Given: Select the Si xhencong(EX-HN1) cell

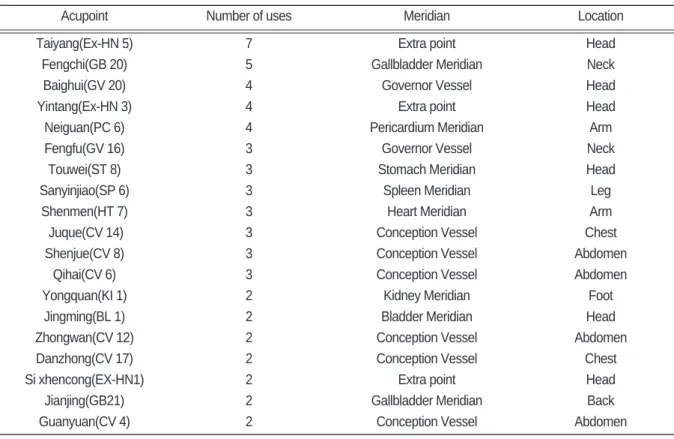Looking at the screenshot, I should tap(84, 380).
